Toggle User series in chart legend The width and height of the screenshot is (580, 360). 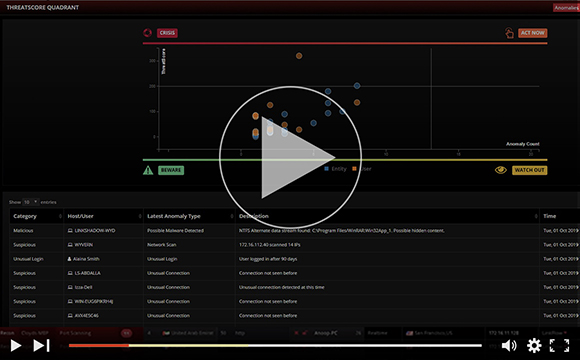[362, 169]
